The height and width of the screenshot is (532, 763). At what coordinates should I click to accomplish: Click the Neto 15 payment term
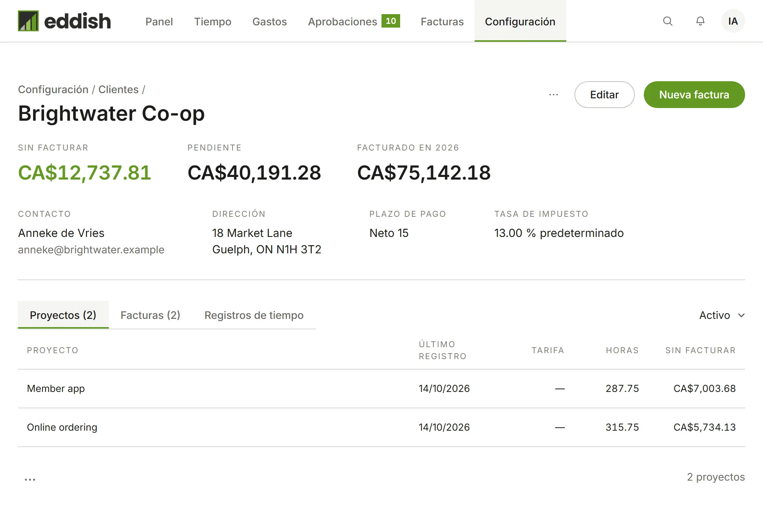pos(389,233)
